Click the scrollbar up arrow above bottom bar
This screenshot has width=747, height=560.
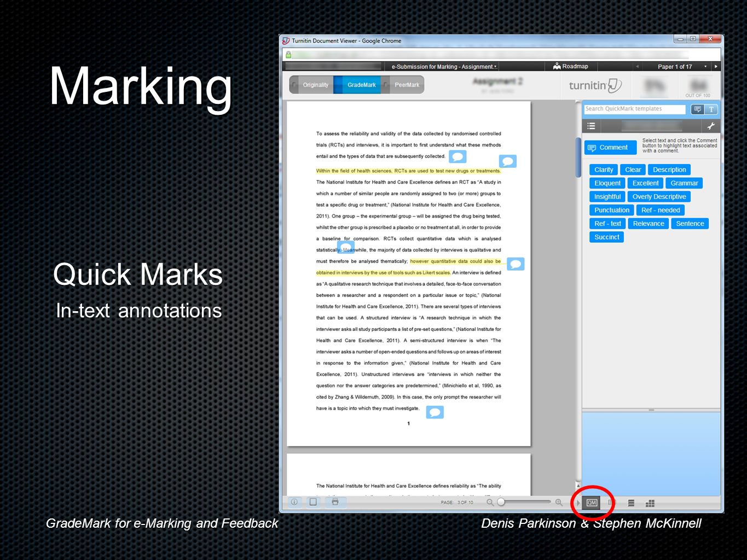[578, 485]
